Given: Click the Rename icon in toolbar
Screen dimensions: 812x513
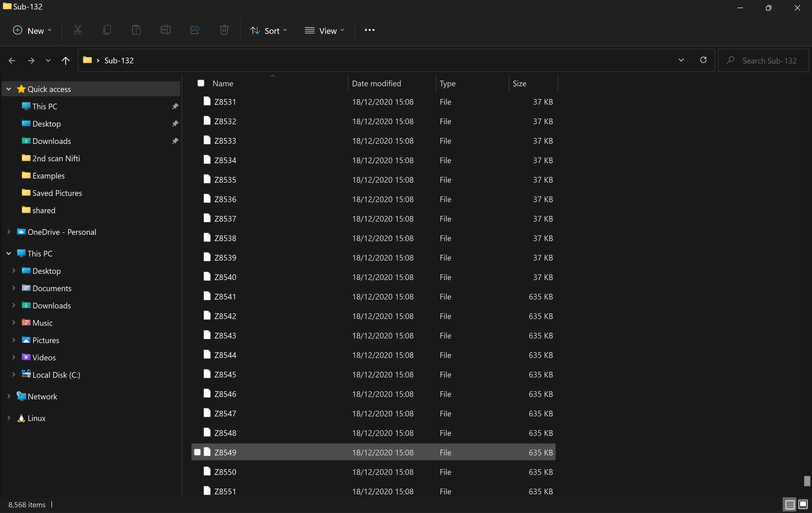Looking at the screenshot, I should tap(166, 30).
